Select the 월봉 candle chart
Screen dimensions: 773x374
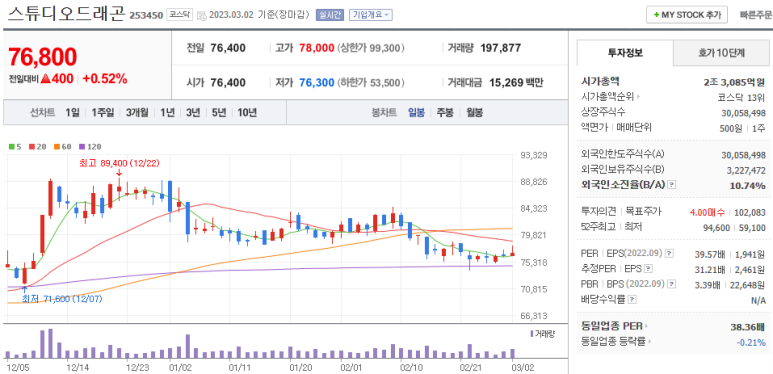474,112
